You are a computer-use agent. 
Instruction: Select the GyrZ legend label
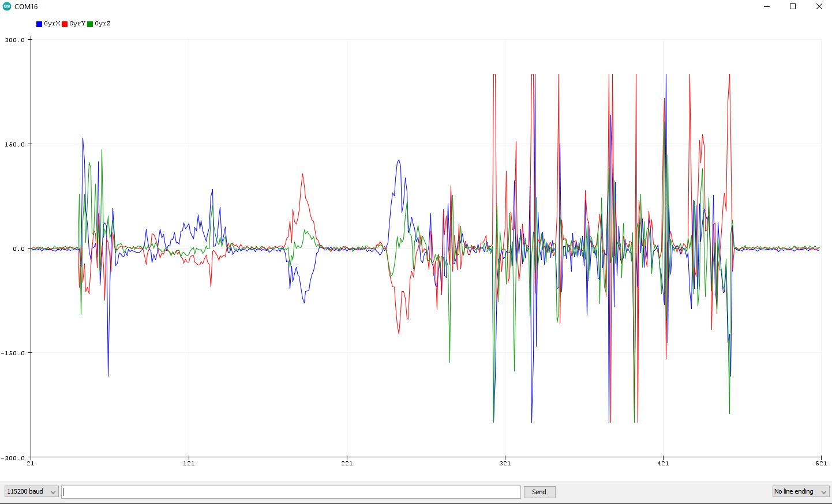point(103,24)
